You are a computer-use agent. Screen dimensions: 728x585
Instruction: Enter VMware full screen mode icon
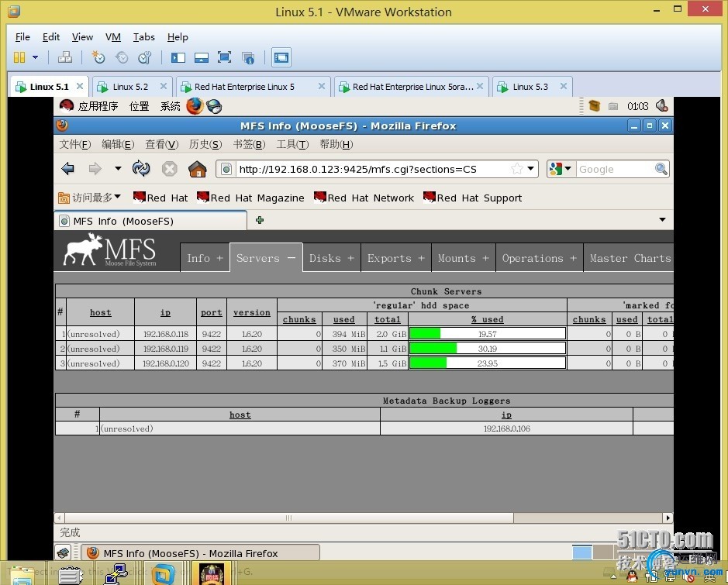(x=224, y=57)
